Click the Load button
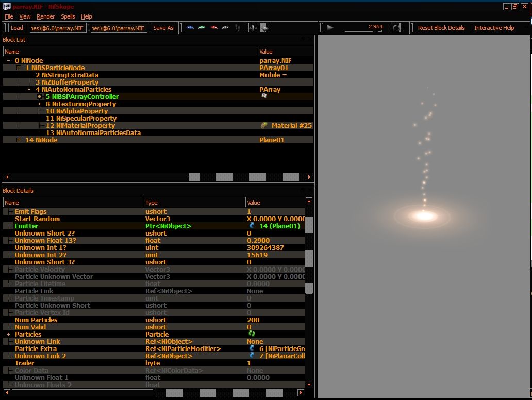The image size is (532, 400). pos(16,28)
